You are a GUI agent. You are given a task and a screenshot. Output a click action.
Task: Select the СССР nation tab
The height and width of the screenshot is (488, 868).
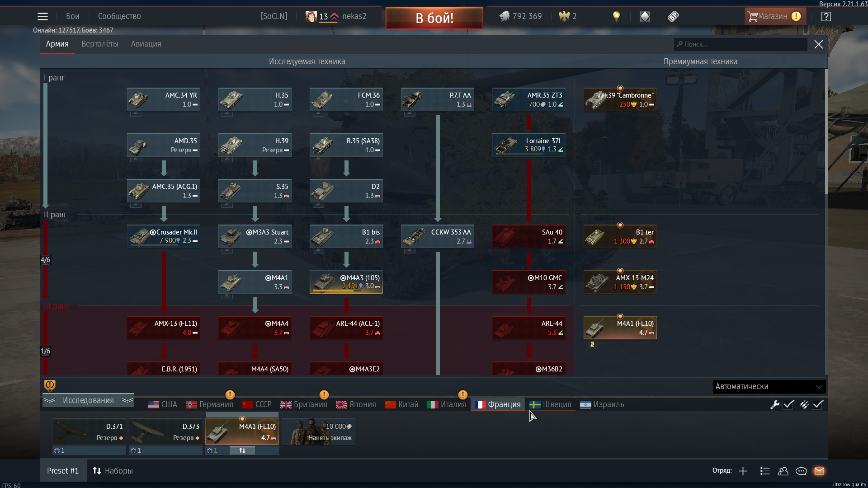click(257, 404)
